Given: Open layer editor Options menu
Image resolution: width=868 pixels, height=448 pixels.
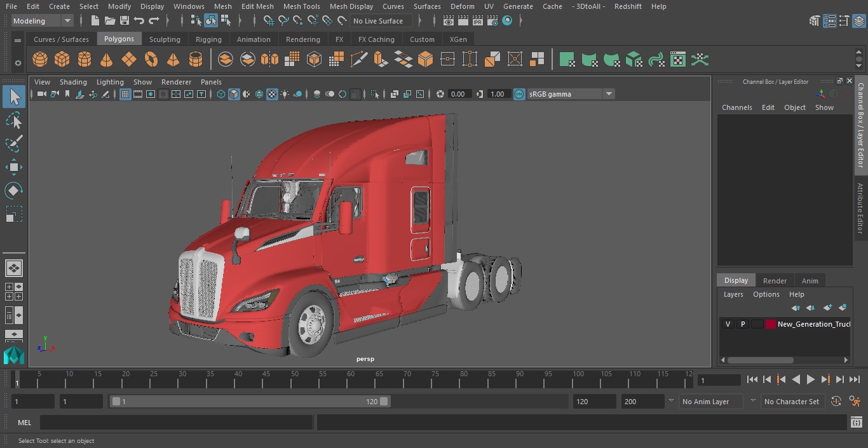Looking at the screenshot, I should pos(766,294).
